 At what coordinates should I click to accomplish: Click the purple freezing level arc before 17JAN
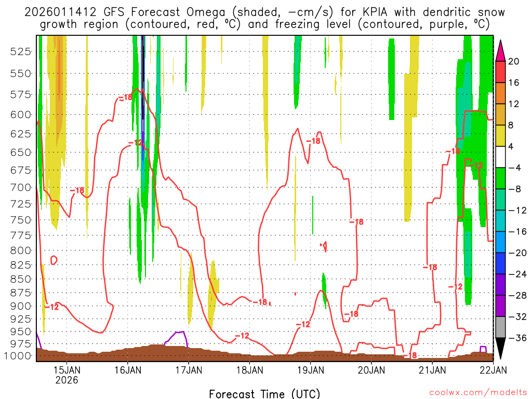point(176,338)
